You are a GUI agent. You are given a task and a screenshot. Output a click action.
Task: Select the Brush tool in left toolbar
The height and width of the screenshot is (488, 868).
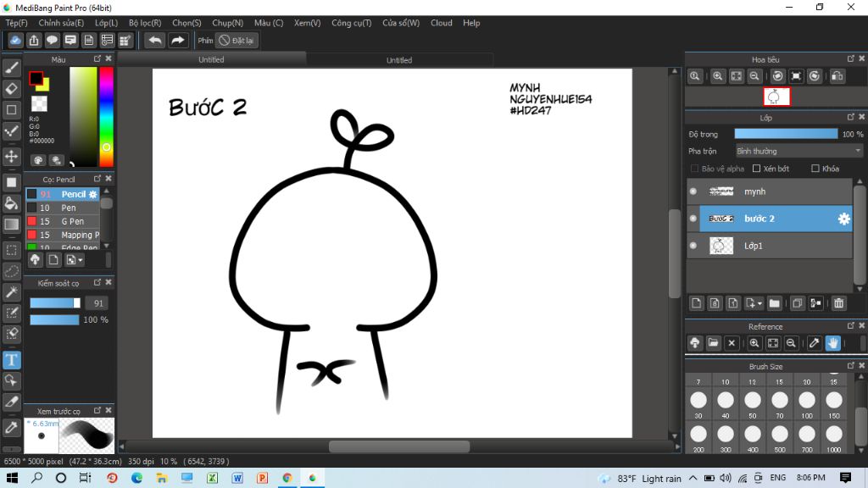click(x=12, y=68)
